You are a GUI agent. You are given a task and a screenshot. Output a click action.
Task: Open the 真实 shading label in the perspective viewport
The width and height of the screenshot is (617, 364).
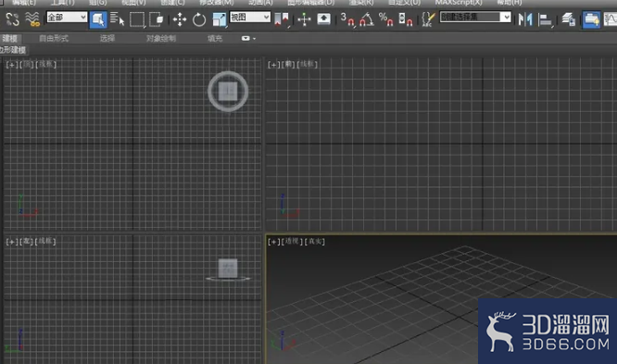(x=315, y=241)
